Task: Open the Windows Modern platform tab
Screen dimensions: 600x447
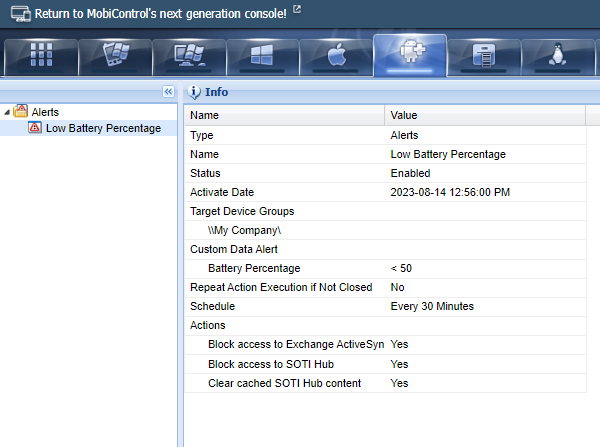Action: pyautogui.click(x=262, y=56)
